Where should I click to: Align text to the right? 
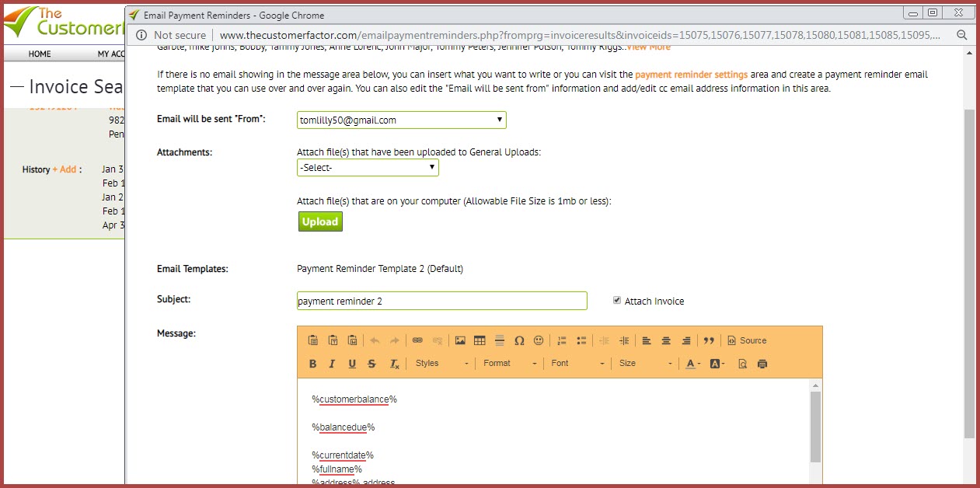686,340
